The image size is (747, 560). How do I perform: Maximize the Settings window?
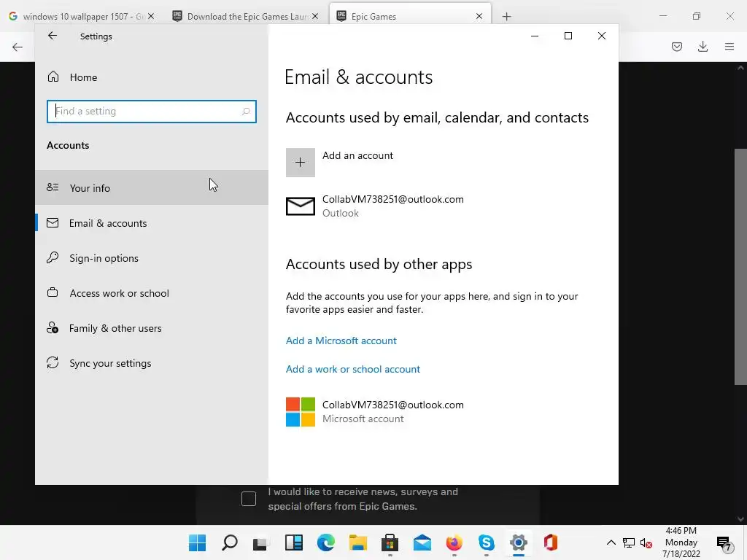(568, 36)
